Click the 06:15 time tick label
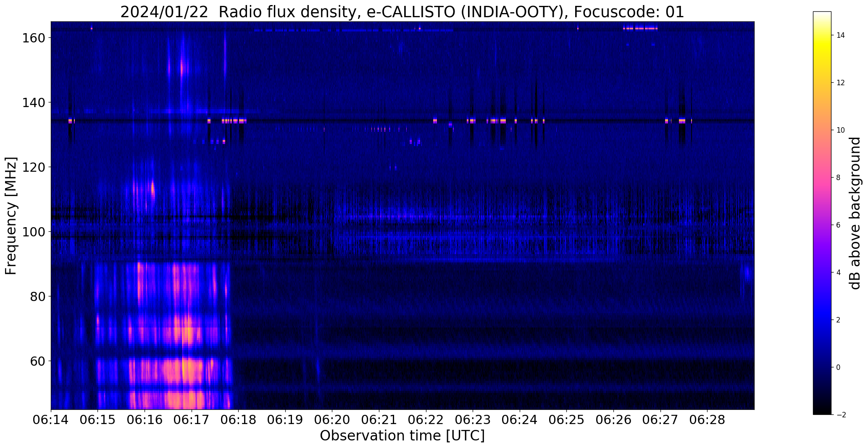 click(98, 420)
